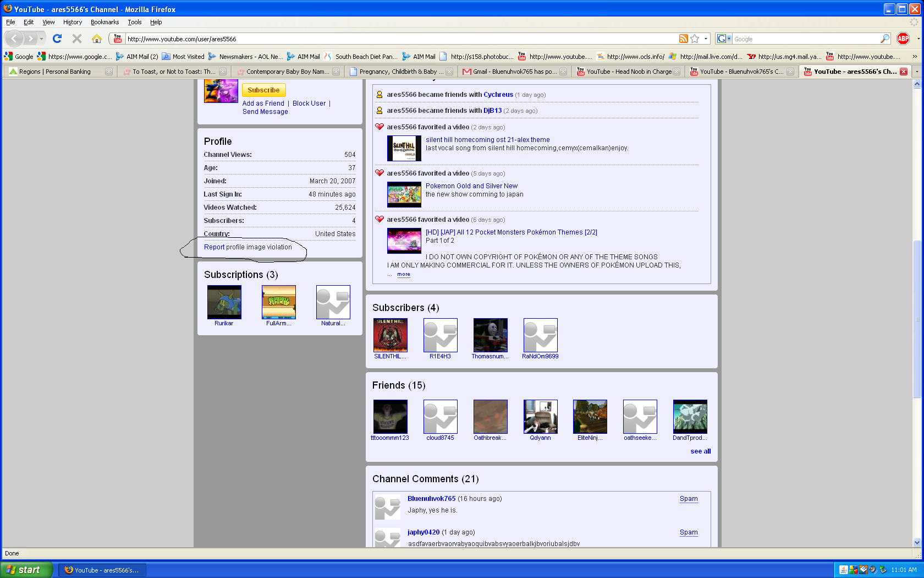
Task: Open the tttooommm123 friend avatar
Action: click(390, 417)
